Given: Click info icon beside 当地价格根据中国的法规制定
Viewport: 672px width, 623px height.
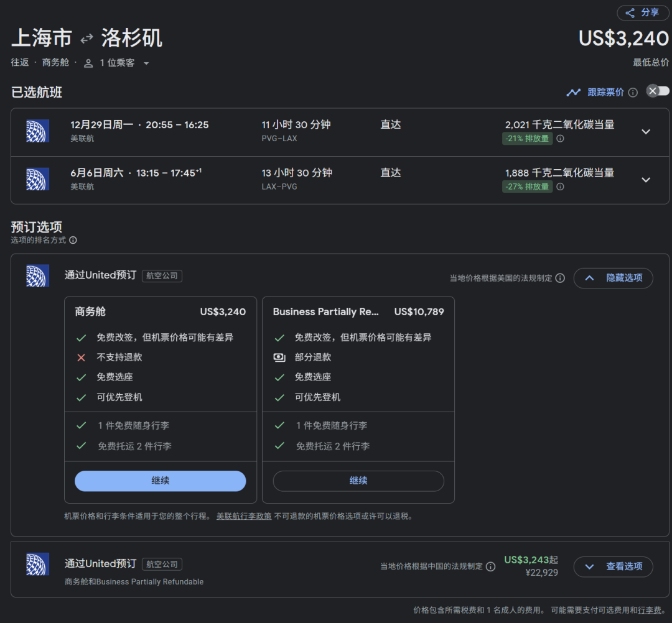Looking at the screenshot, I should [490, 566].
